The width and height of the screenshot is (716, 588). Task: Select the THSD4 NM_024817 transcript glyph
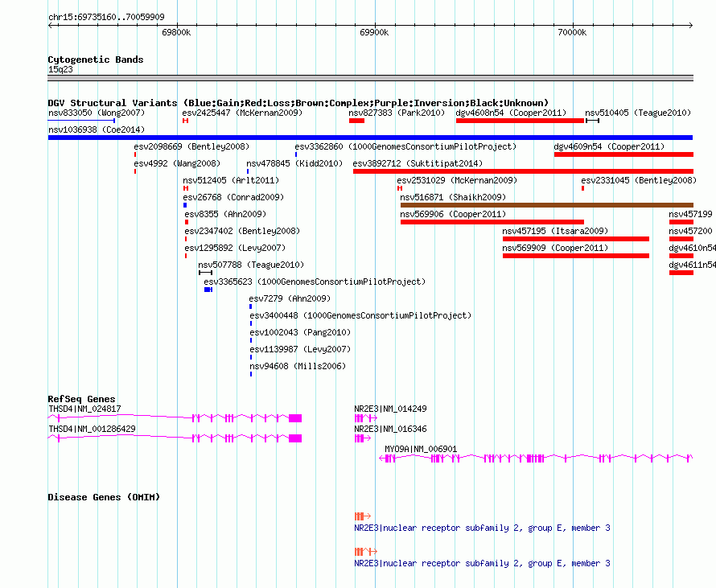tap(175, 418)
